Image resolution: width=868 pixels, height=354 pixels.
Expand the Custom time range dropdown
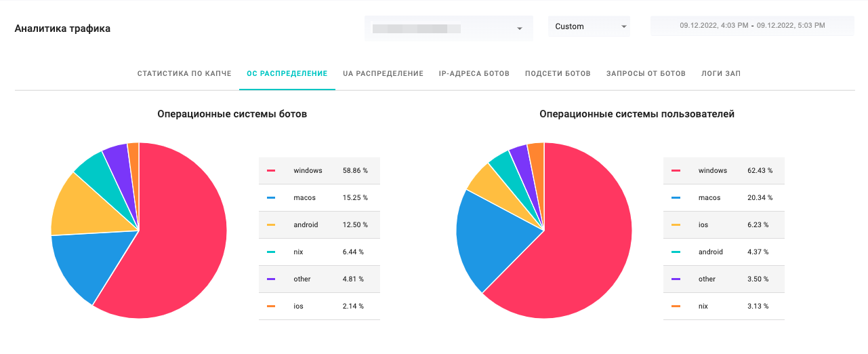588,26
